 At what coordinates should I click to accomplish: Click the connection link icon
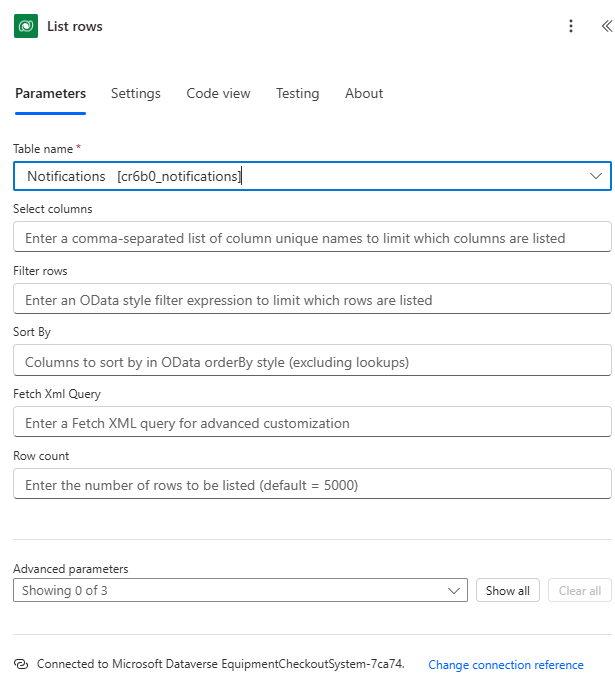pyautogui.click(x=21, y=664)
